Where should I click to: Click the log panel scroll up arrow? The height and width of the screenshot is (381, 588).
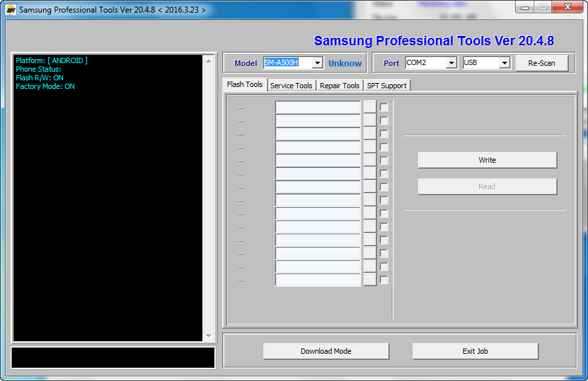(x=209, y=61)
